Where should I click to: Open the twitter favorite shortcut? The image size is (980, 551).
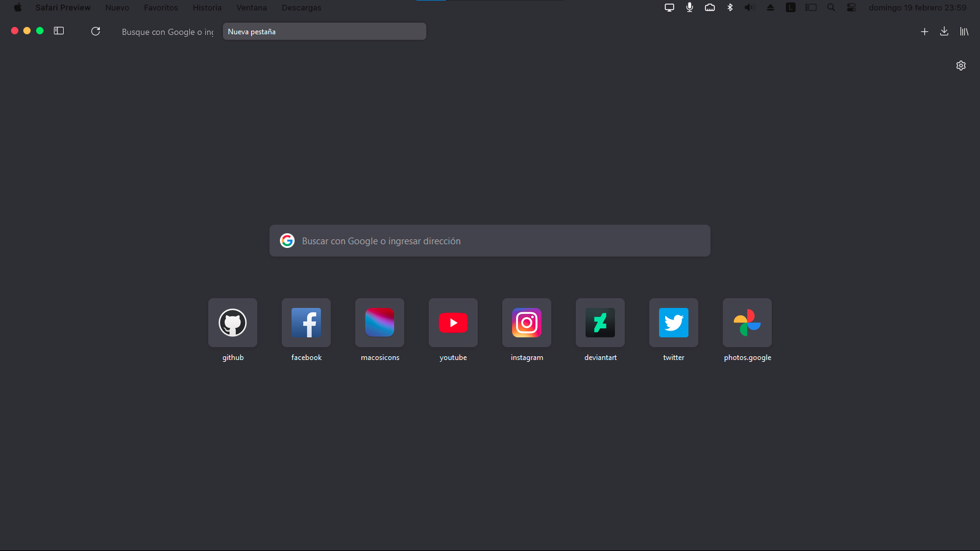[673, 323]
